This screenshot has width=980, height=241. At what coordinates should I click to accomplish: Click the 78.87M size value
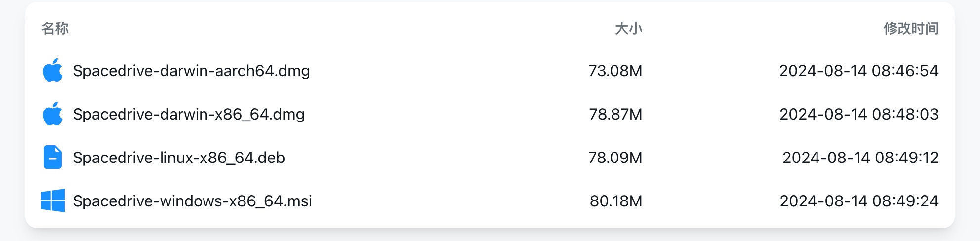(x=615, y=114)
